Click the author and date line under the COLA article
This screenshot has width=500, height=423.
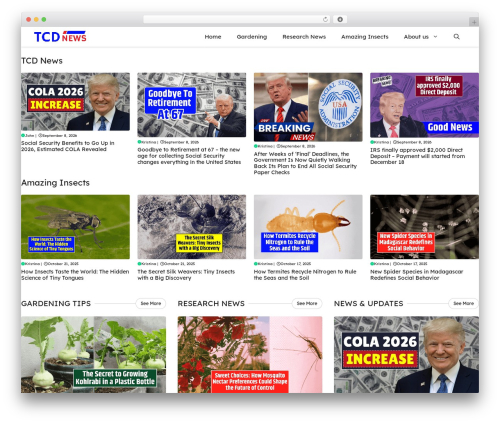click(49, 135)
